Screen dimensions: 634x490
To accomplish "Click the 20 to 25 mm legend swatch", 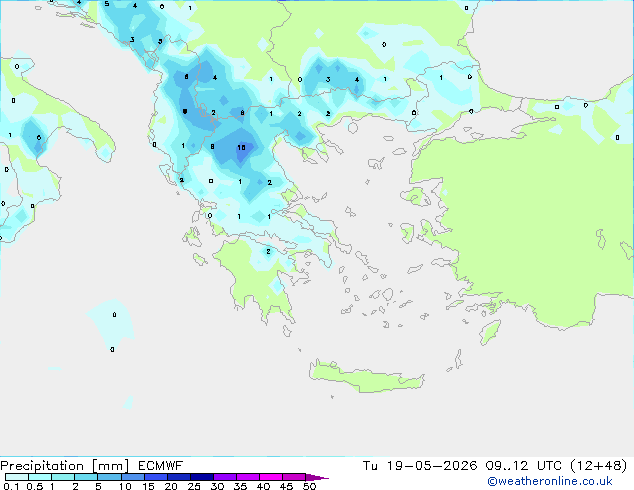I will [179, 477].
